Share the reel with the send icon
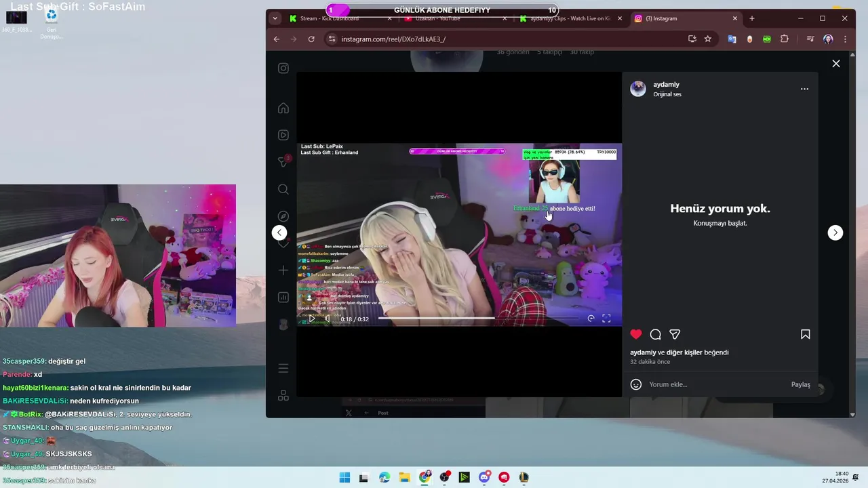868x488 pixels. (x=675, y=334)
